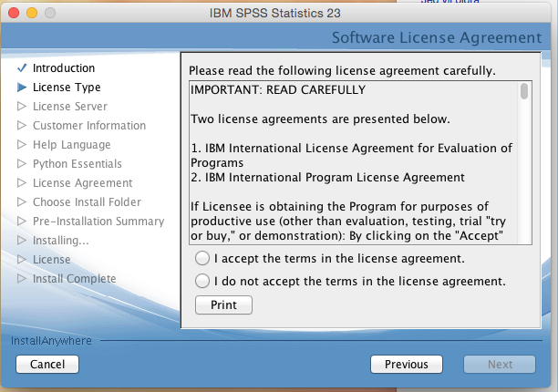Click inside the license agreement text area
Screen dimensions: 558x392
click(351, 164)
